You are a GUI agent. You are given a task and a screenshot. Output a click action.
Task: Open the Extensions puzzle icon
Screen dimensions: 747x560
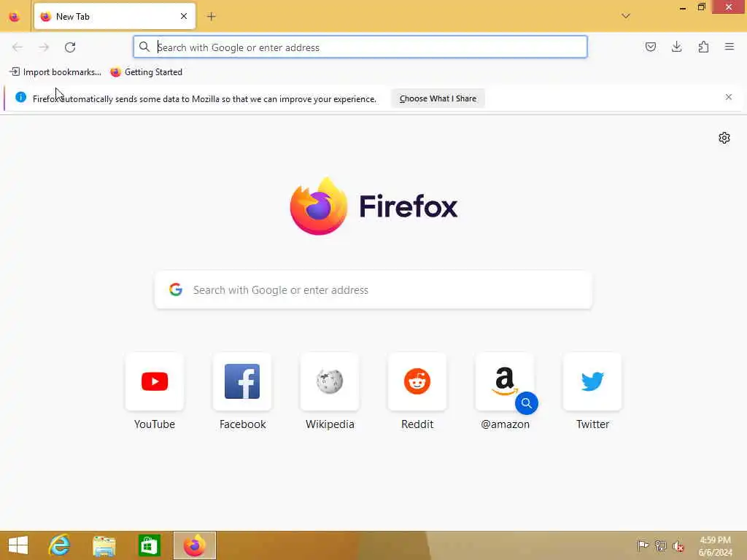(703, 47)
